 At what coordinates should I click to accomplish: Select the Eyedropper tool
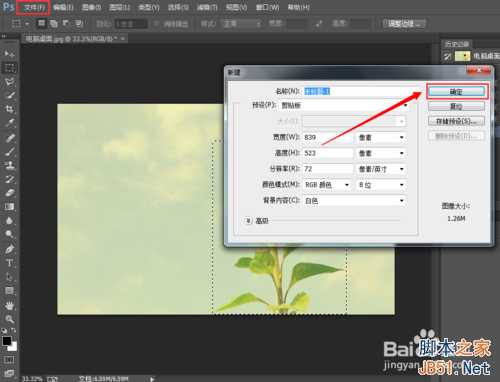9,123
